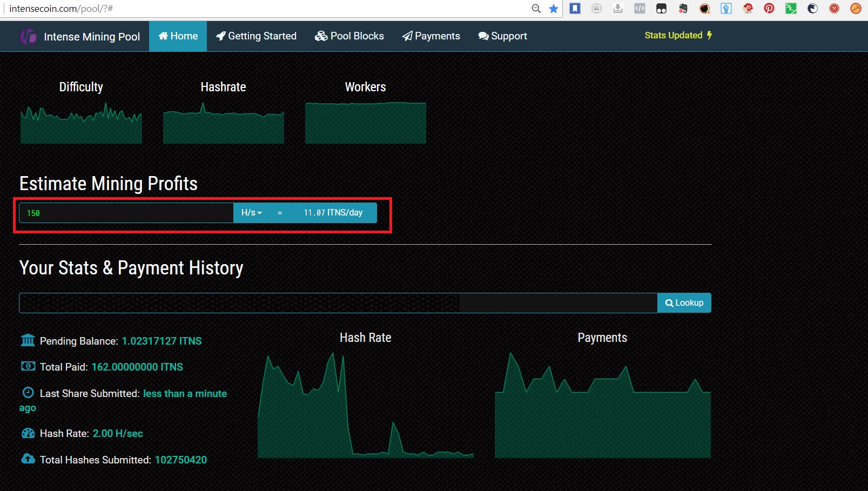
Task: Click the browser zoom magnifier icon
Action: pyautogui.click(x=536, y=9)
